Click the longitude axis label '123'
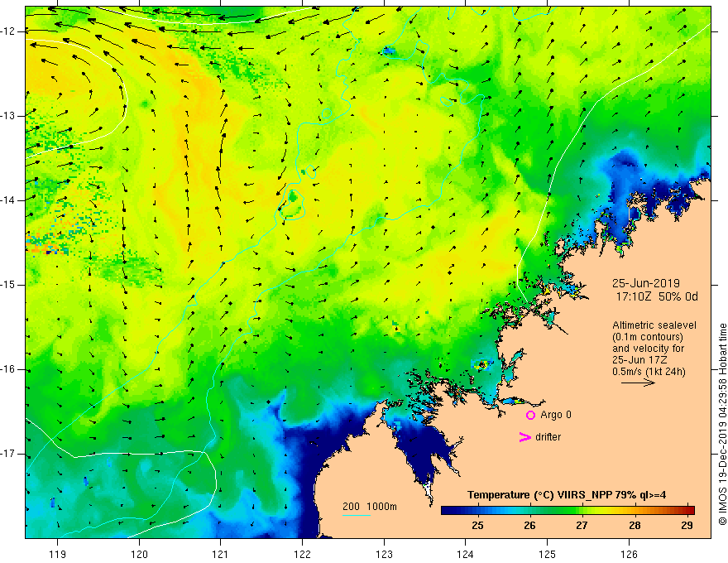The image size is (728, 563). click(x=384, y=554)
